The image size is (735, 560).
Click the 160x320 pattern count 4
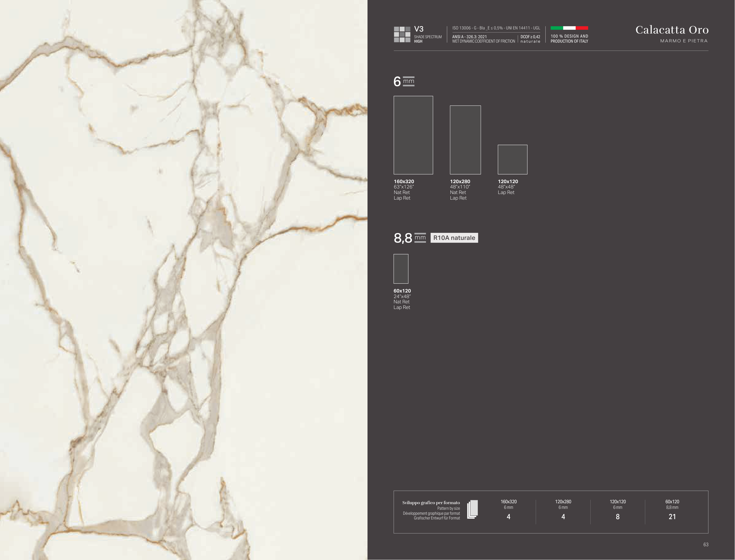tap(508, 517)
